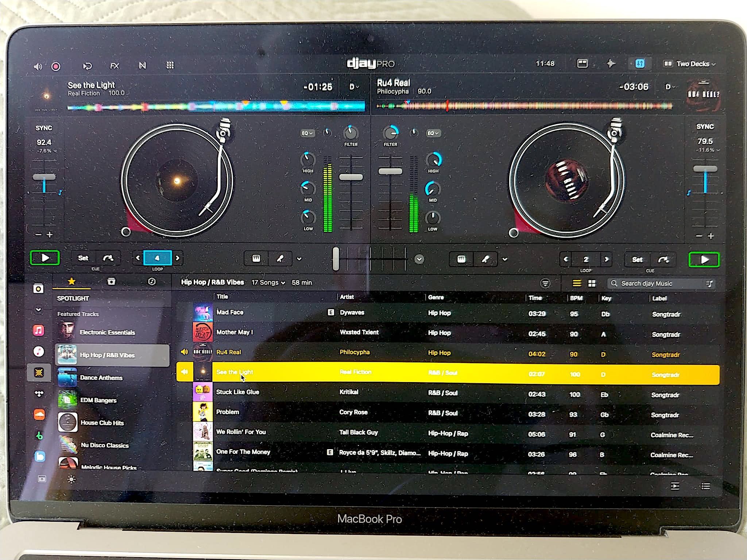747x560 pixels.
Task: Open key D dropdown on left deck
Action: 354,87
